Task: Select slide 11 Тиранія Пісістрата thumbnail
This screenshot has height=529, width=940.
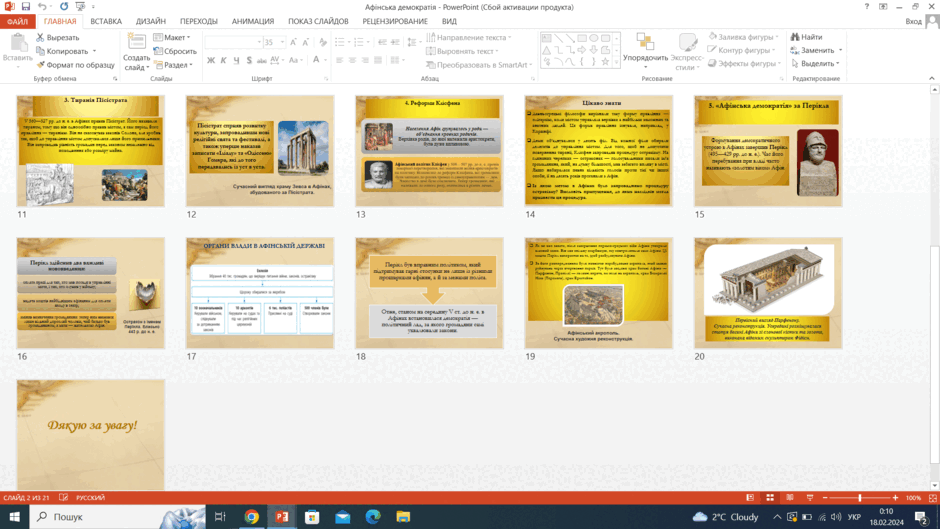Action: pos(91,151)
